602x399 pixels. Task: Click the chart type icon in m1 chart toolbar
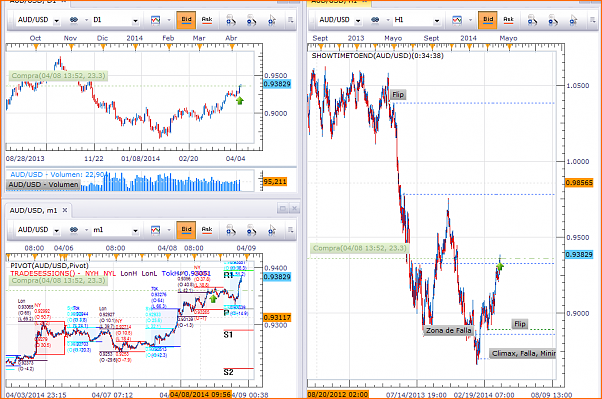155,230
